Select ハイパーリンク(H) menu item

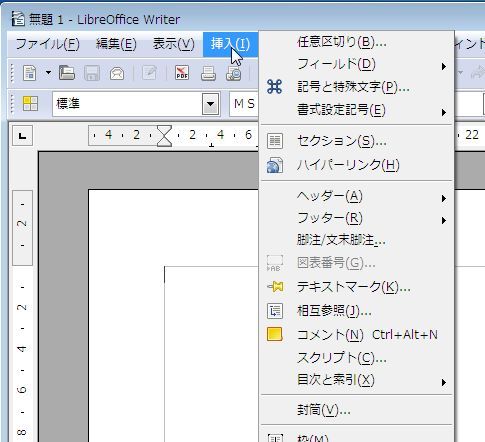point(357,165)
